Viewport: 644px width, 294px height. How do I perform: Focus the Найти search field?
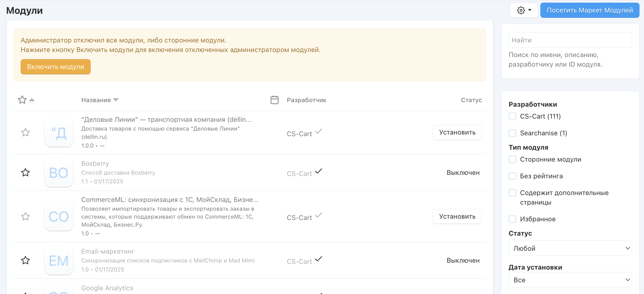[x=570, y=40]
